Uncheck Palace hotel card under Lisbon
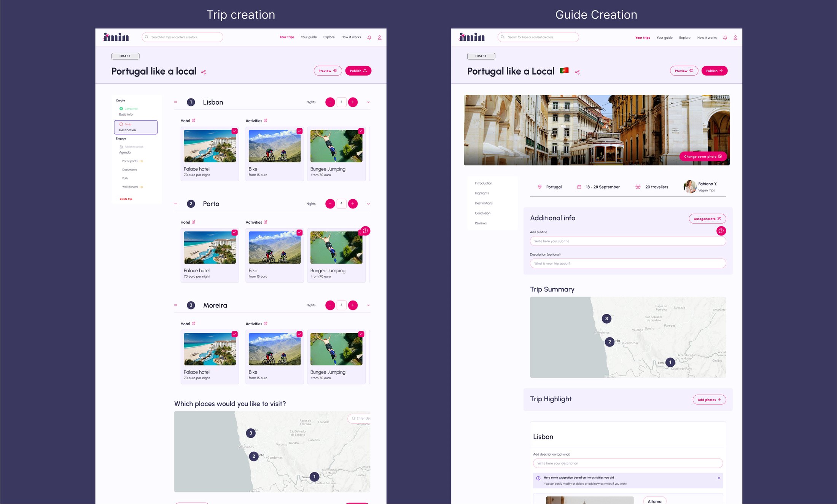 [235, 131]
